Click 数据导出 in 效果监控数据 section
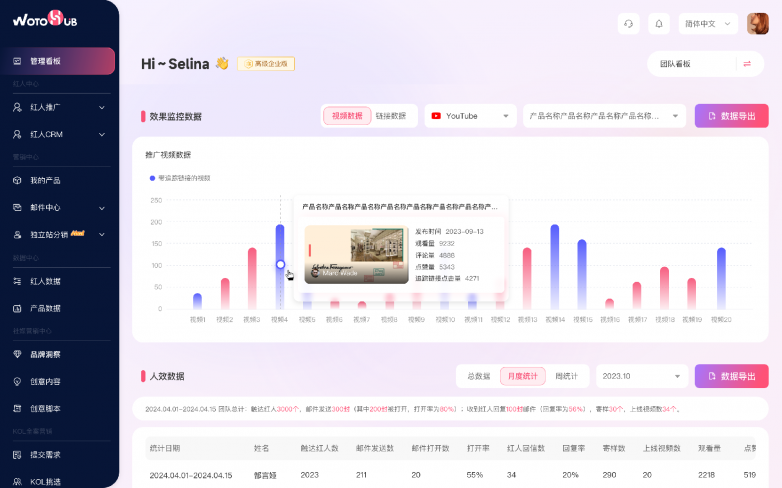The height and width of the screenshot is (488, 782). (x=731, y=116)
